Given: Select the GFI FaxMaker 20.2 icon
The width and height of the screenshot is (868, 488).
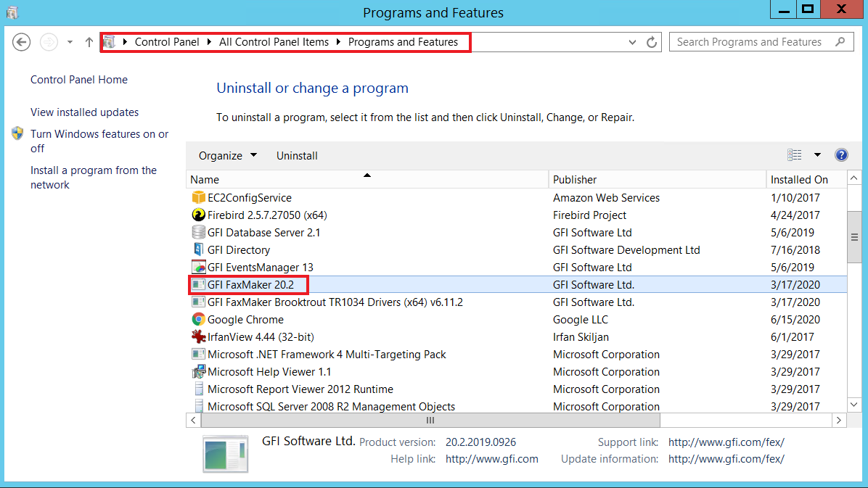Looking at the screenshot, I should [x=198, y=284].
